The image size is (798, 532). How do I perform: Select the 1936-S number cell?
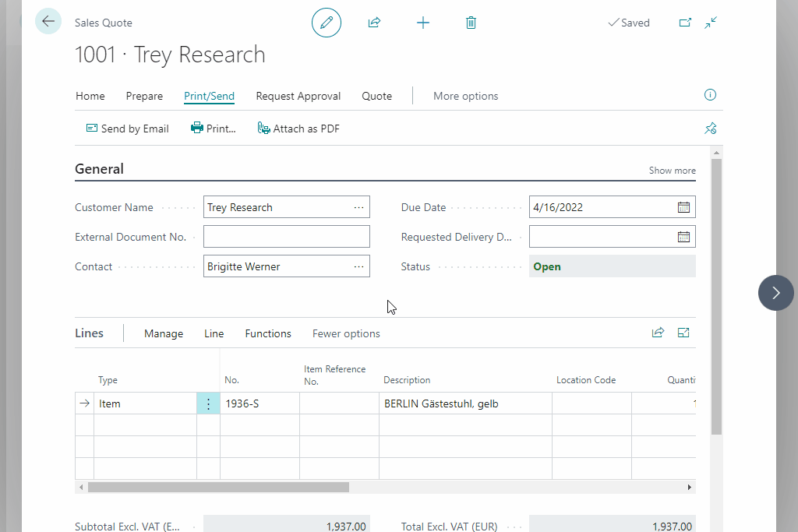[x=260, y=403]
